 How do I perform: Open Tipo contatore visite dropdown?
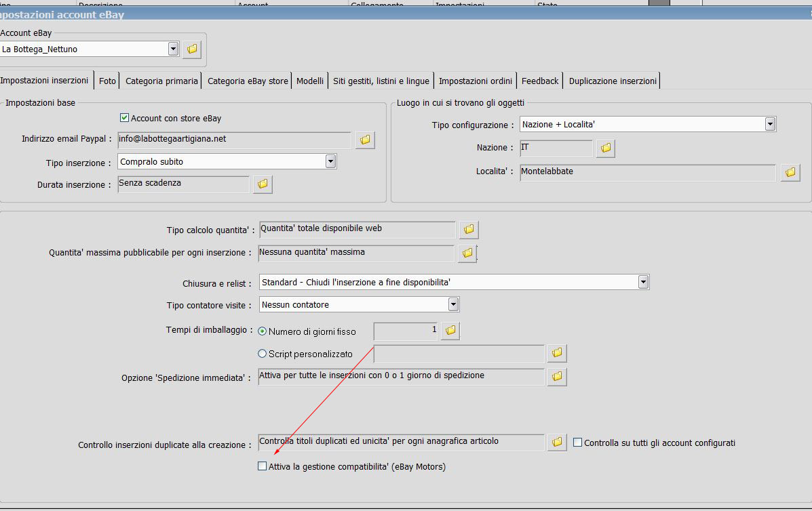(x=453, y=304)
